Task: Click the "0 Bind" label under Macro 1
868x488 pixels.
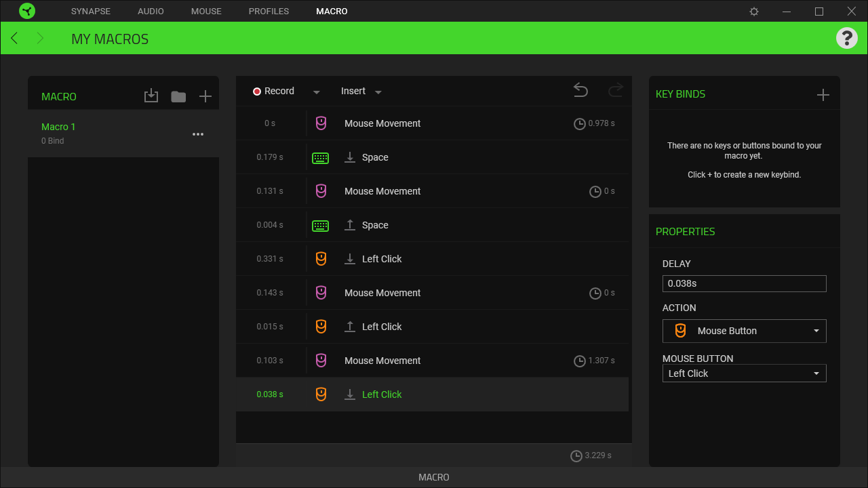Action: [x=53, y=141]
